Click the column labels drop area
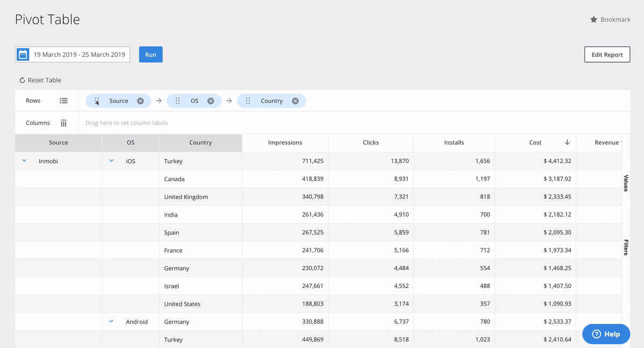 click(354, 123)
